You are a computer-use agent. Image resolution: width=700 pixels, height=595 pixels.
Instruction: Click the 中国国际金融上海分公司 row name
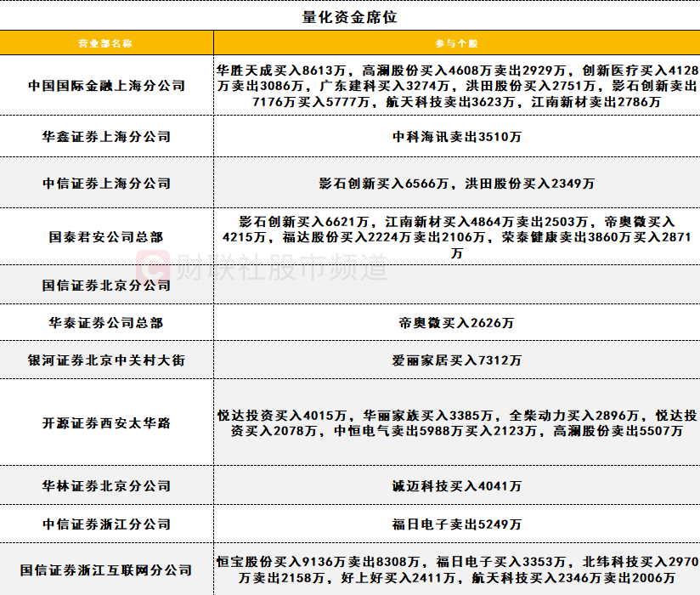click(x=106, y=85)
